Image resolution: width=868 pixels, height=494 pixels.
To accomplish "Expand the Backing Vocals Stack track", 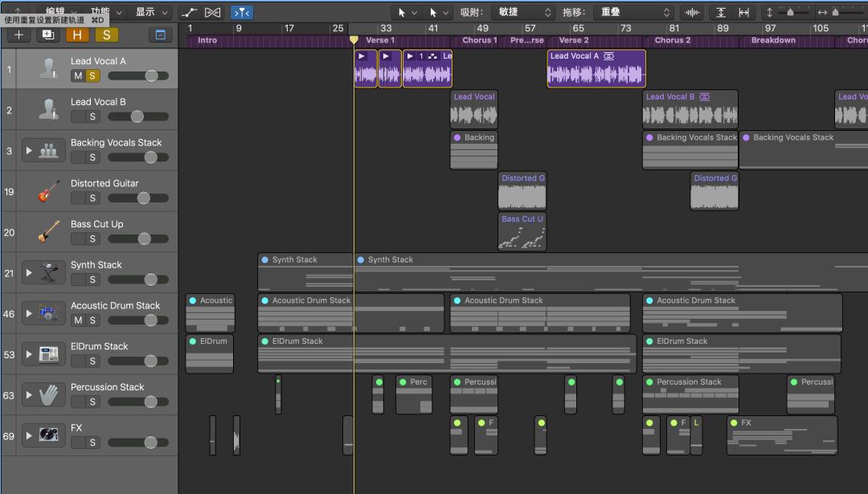I will 30,150.
